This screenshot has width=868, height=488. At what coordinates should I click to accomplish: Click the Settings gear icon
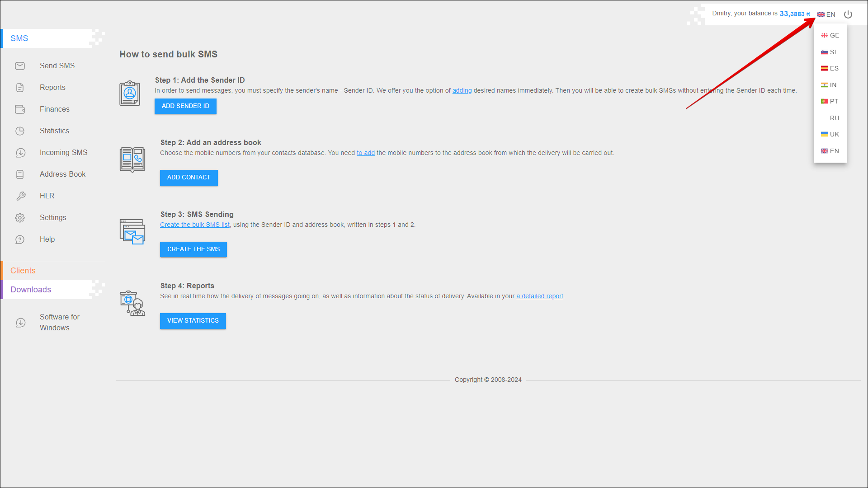20,218
